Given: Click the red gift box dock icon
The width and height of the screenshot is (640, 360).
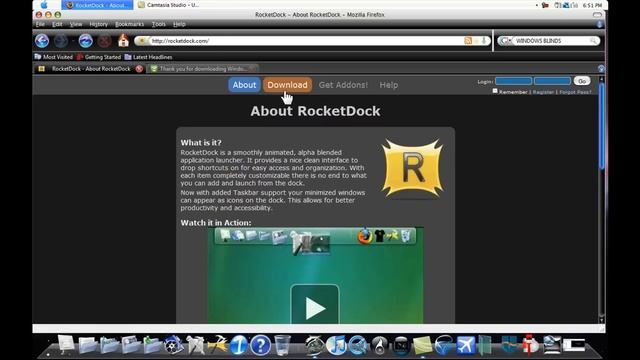Looking at the screenshot, I should (530, 344).
